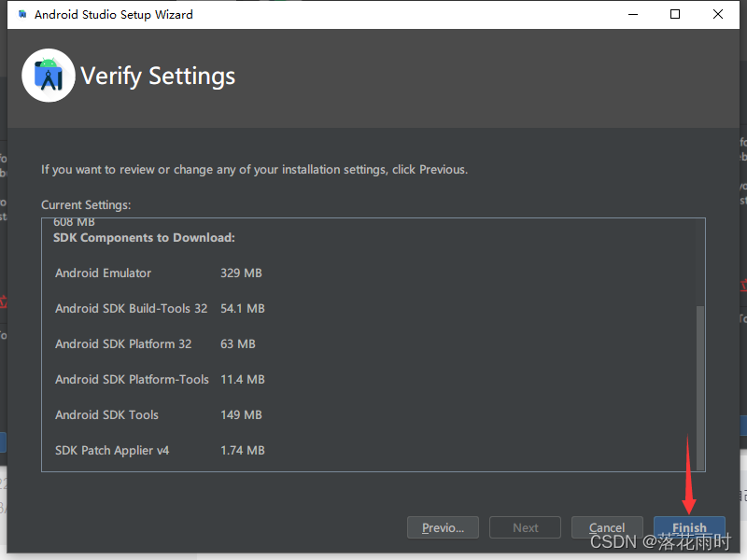Screen dimensions: 747x560
Task: Click the 54.1 MB size value
Action: coord(243,309)
